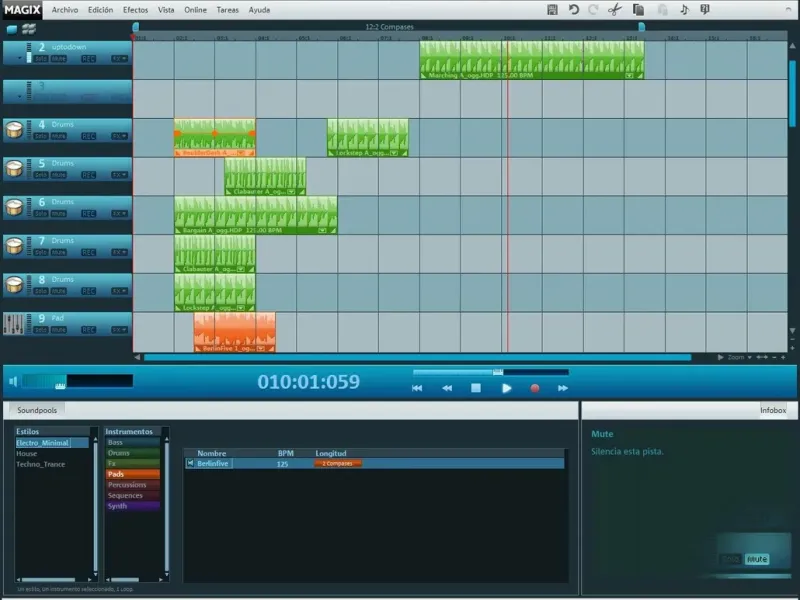Choose the Synth instrument category

[x=133, y=506]
